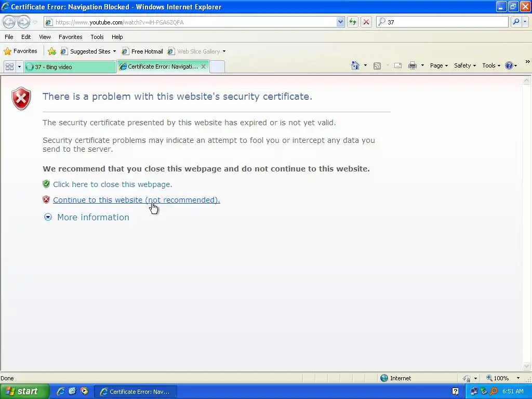Open the File menu
532x399 pixels.
(x=9, y=37)
